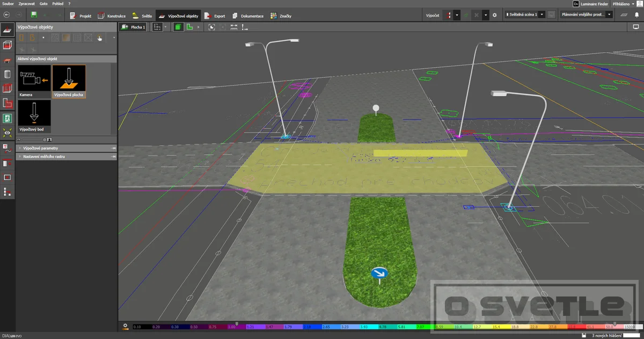Click the back navigation arrow icon
Screen dimensions: 644x339
coord(7,15)
